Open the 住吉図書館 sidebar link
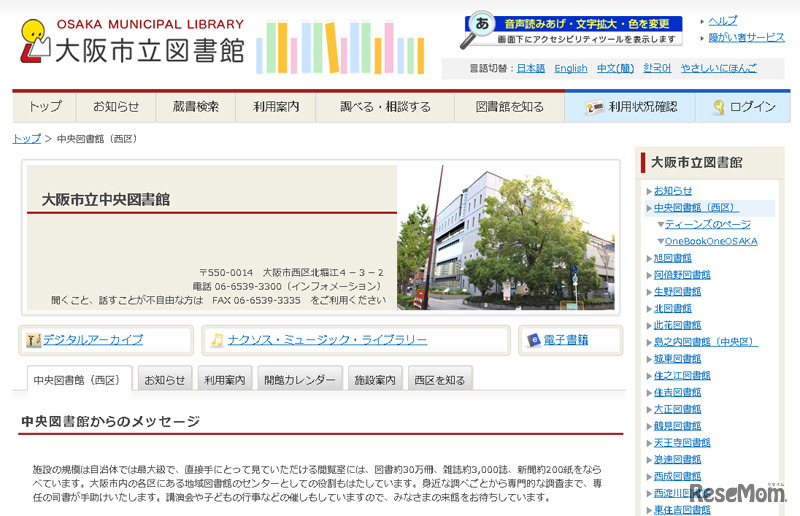Screen dimensions: 800x516 point(678,393)
